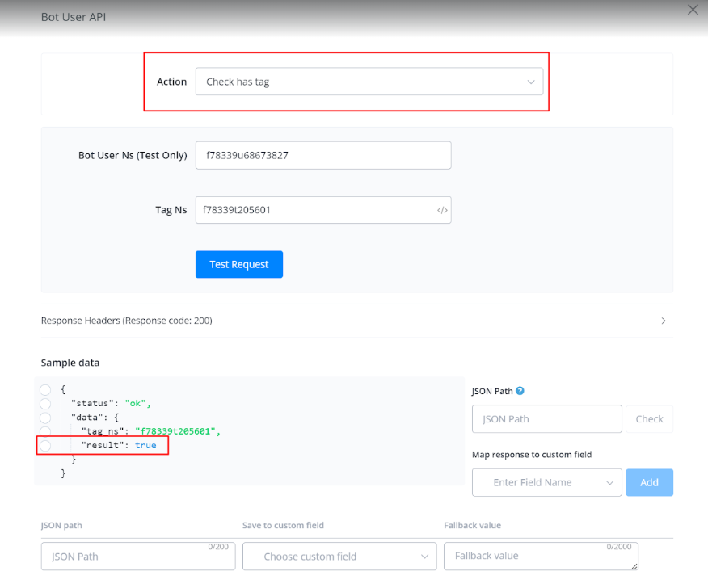Select the radio circle beside "result" line
This screenshot has height=588, width=708.
coord(45,446)
